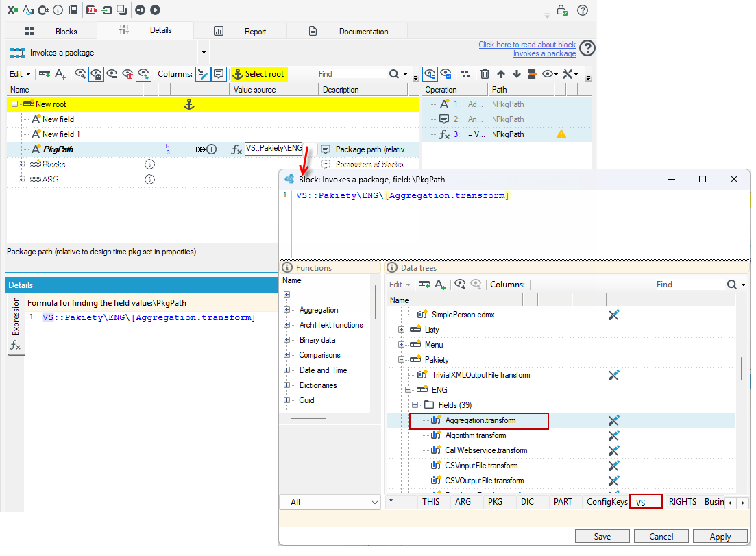Select the VS data tree tab
Screen dimensions: 756x556
pos(646,502)
